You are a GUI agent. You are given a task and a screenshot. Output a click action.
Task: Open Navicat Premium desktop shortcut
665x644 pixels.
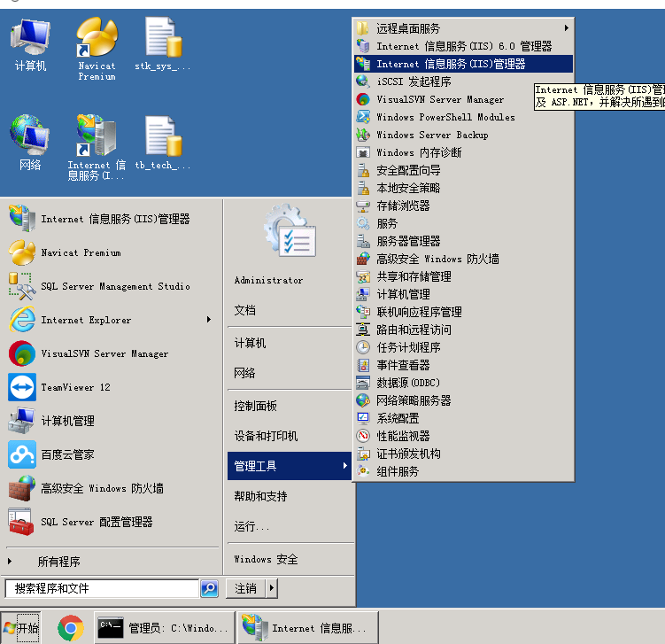[97, 49]
